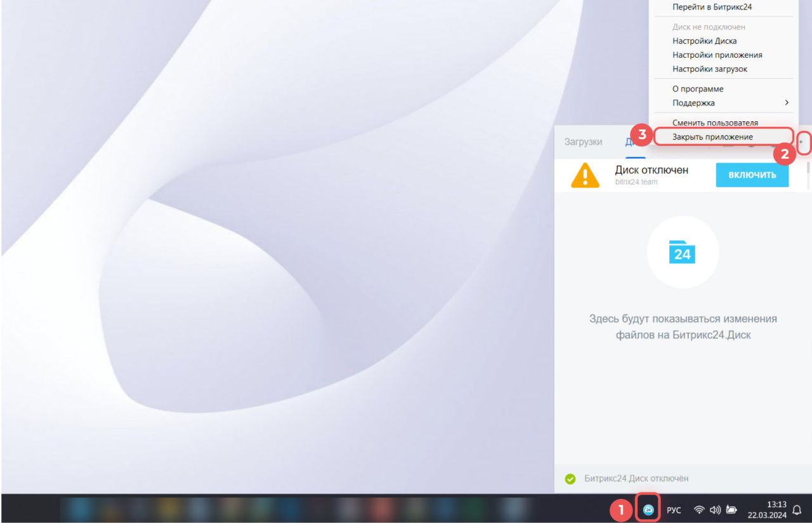Click the orange warning triangle icon
Image resolution: width=812 pixels, height=523 pixels.
tap(585, 175)
